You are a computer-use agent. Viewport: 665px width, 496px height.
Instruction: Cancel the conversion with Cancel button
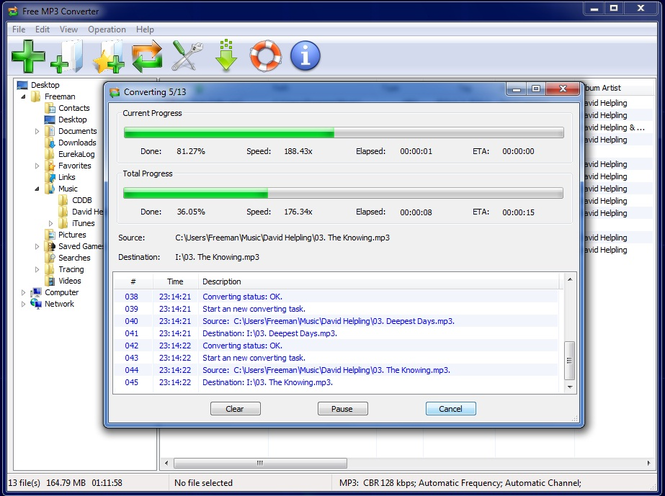click(x=450, y=409)
